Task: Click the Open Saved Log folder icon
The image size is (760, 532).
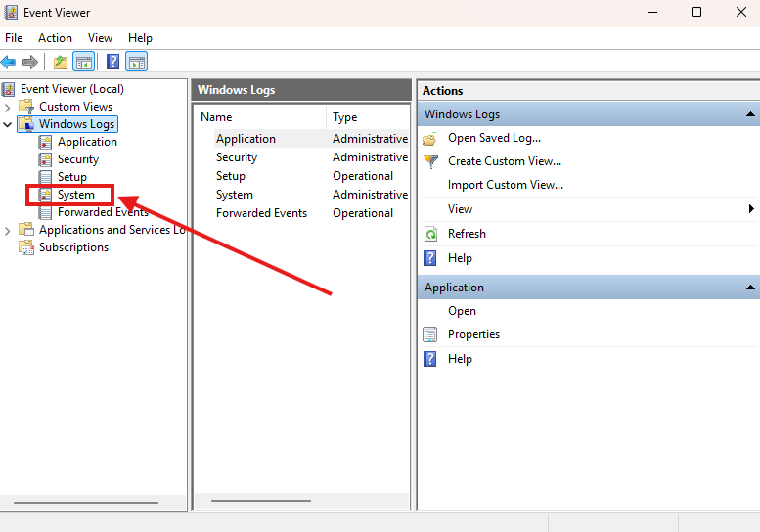Action: click(430, 139)
